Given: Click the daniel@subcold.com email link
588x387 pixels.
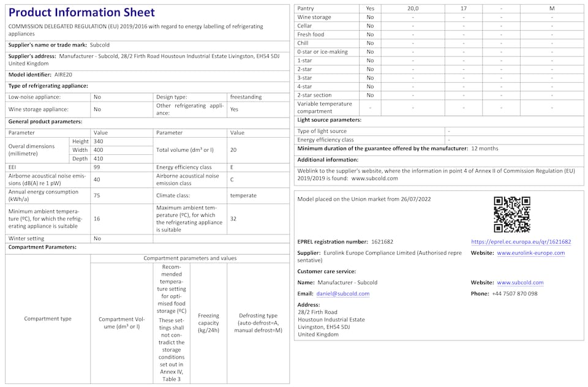Looking at the screenshot, I should tap(343, 294).
